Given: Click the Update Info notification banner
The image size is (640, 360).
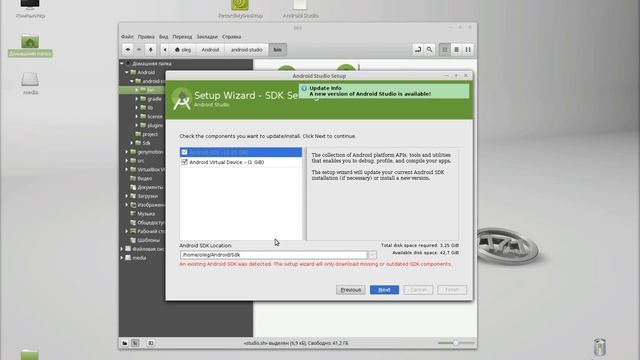Looking at the screenshot, I should pyautogui.click(x=384, y=91).
